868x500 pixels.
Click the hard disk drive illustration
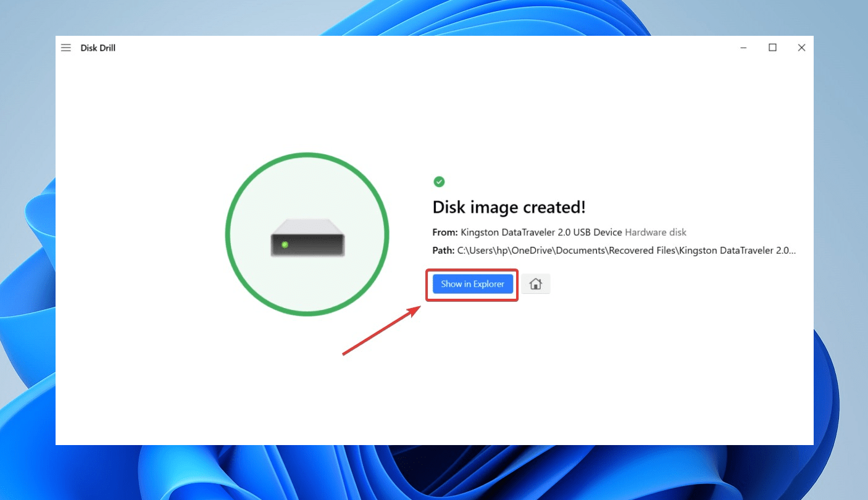(307, 238)
